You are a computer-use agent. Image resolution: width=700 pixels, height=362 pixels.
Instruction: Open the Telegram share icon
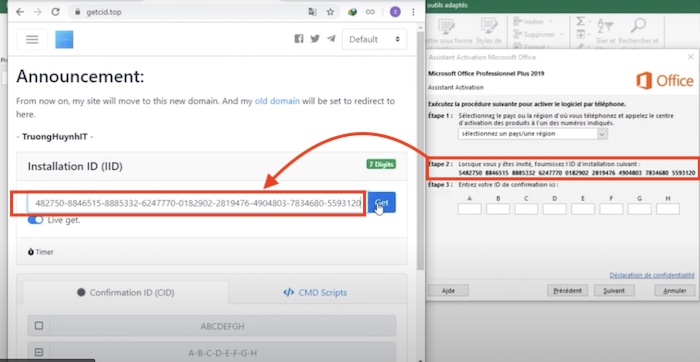point(331,39)
